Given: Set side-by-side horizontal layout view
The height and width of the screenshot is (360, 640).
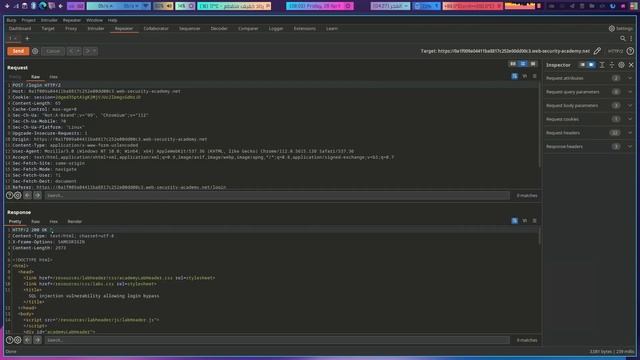Looking at the screenshot, I should (x=513, y=64).
